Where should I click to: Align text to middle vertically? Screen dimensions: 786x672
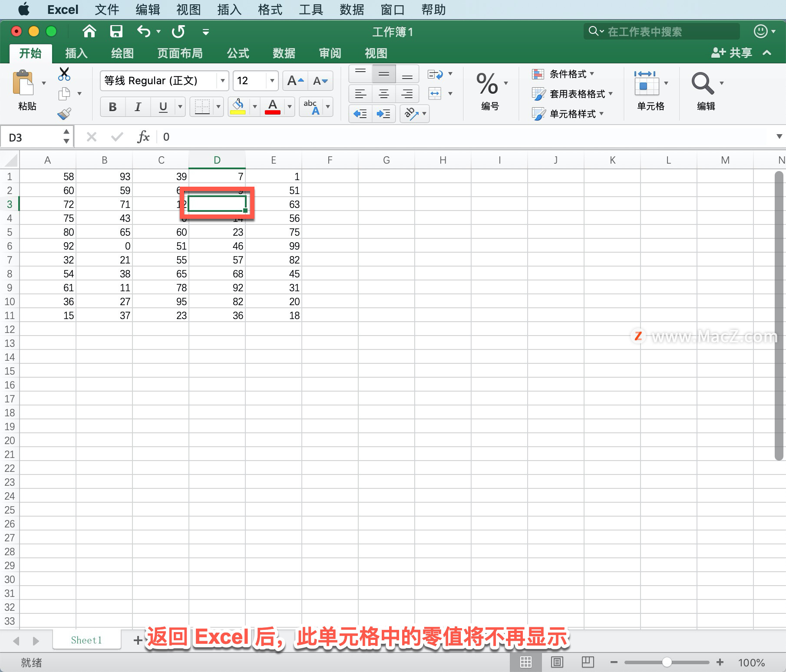383,74
